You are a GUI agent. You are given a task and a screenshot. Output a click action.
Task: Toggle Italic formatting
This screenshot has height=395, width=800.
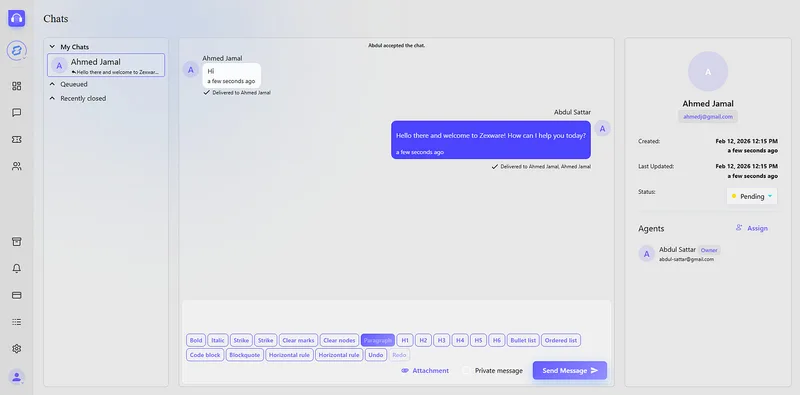(x=218, y=340)
